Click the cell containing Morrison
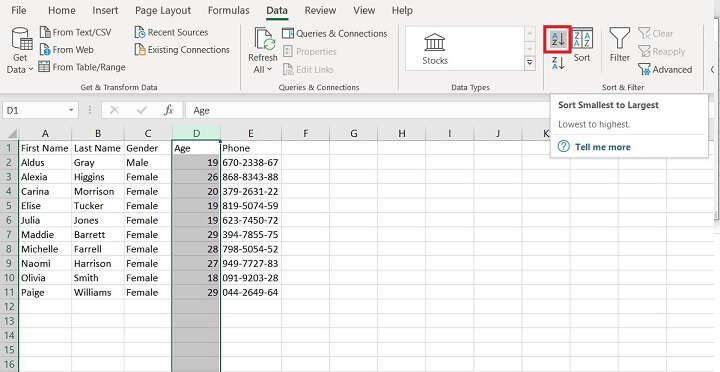 coord(98,192)
